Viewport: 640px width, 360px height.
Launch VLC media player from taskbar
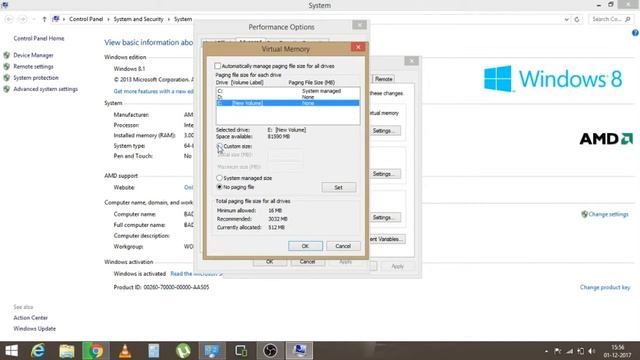(125, 351)
